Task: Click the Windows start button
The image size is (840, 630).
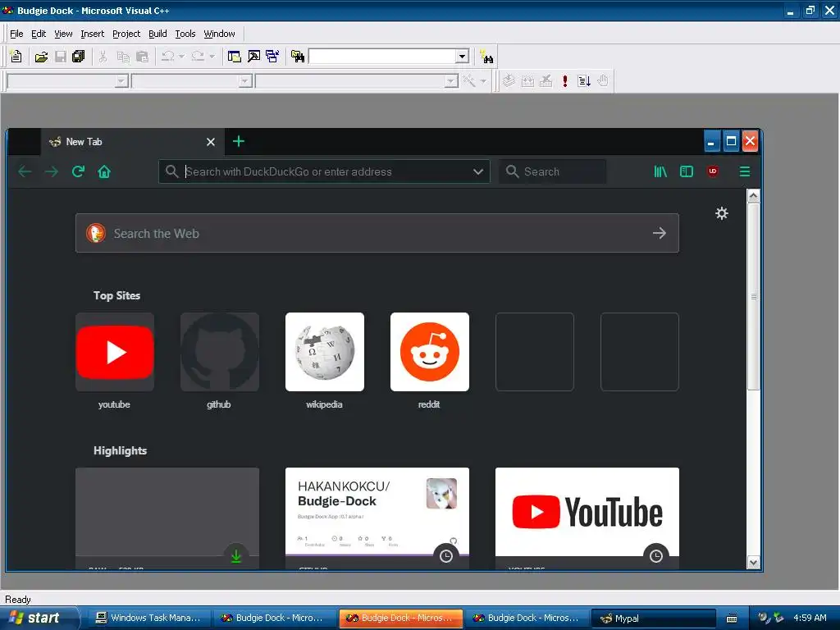Action: (x=39, y=618)
